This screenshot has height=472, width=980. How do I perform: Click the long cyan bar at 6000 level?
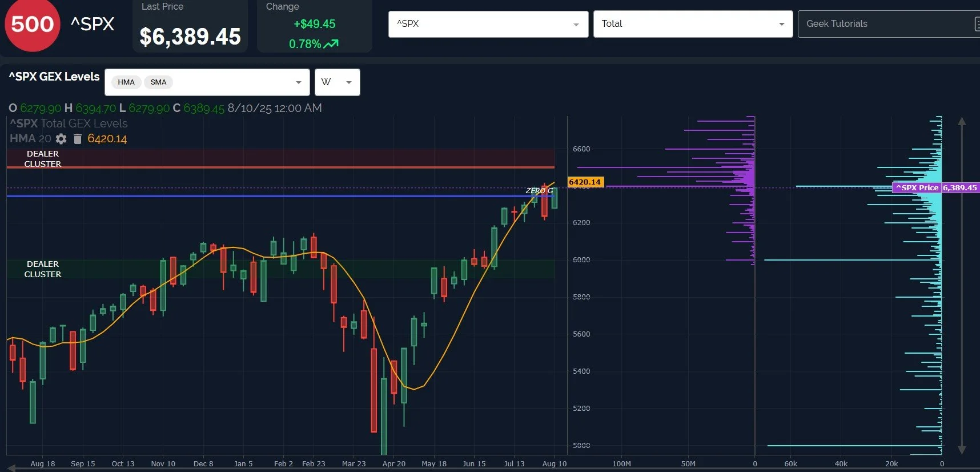pyautogui.click(x=853, y=260)
